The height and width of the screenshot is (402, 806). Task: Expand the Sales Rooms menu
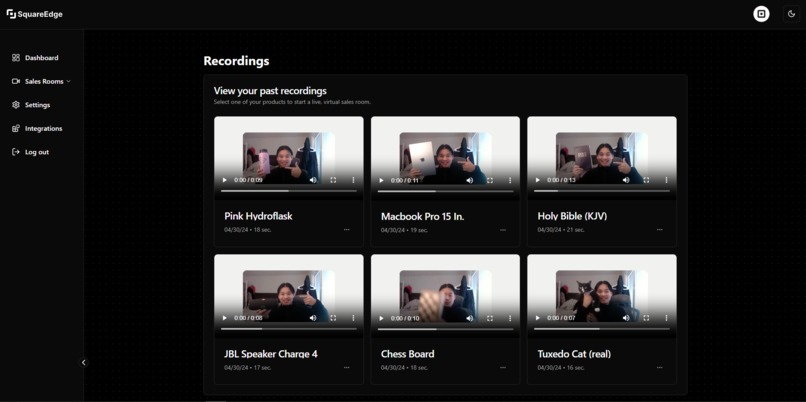[41, 81]
